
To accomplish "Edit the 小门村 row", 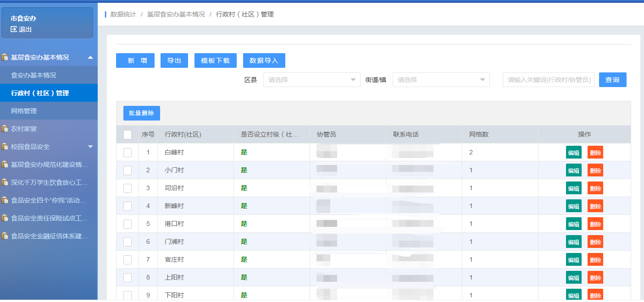I will click(574, 170).
